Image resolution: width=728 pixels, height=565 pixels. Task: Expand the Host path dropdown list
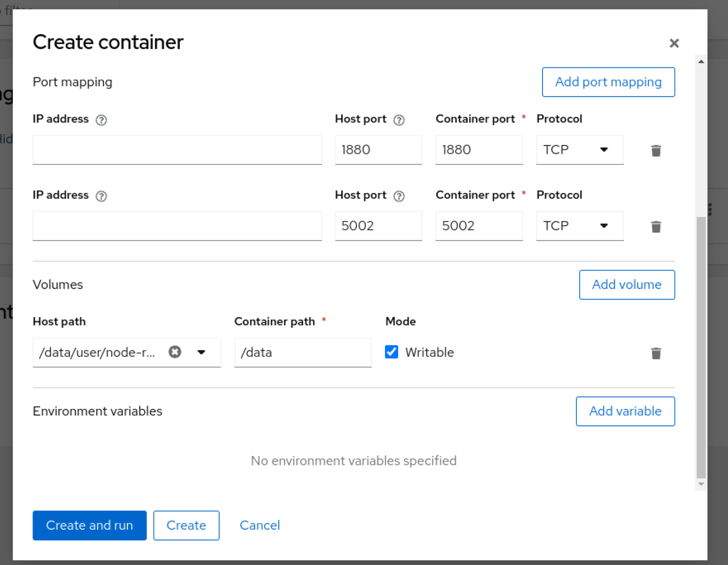(201, 352)
